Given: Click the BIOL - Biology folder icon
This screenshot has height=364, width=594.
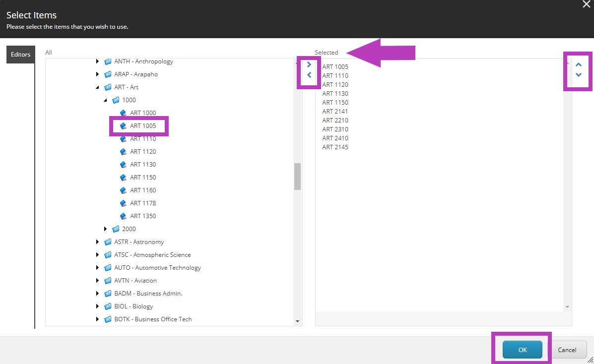Looking at the screenshot, I should pos(108,306).
